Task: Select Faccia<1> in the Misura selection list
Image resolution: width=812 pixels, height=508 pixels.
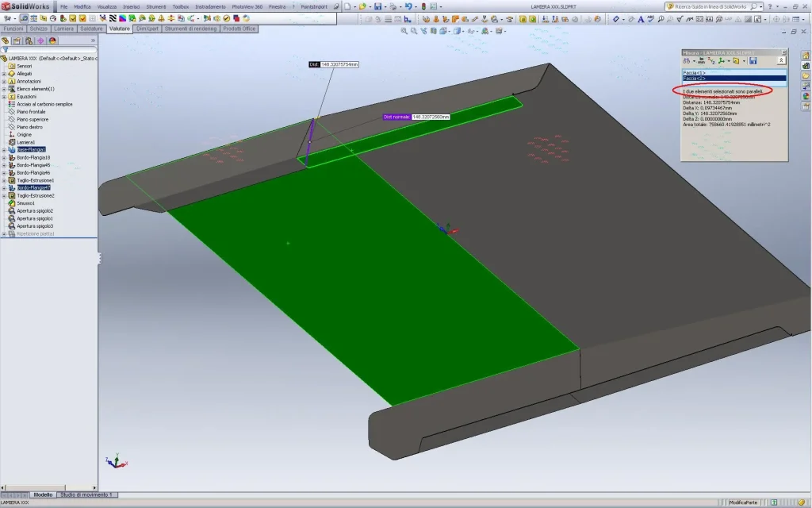Action: tap(695, 72)
